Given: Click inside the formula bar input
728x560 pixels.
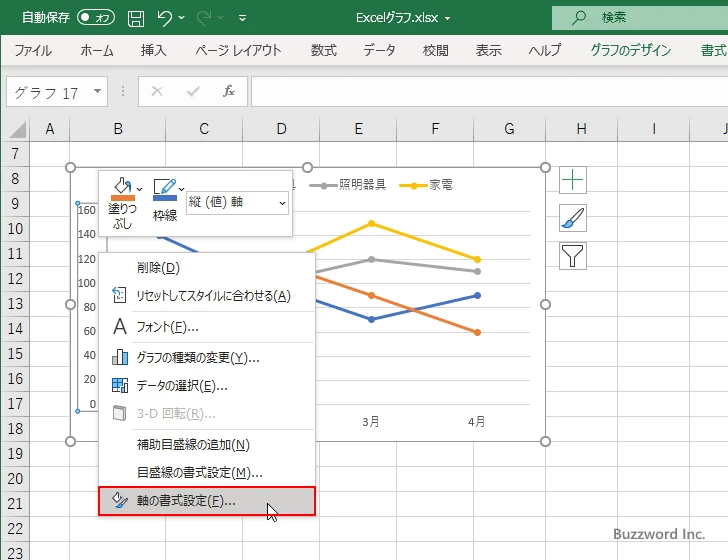Looking at the screenshot, I should tap(489, 91).
